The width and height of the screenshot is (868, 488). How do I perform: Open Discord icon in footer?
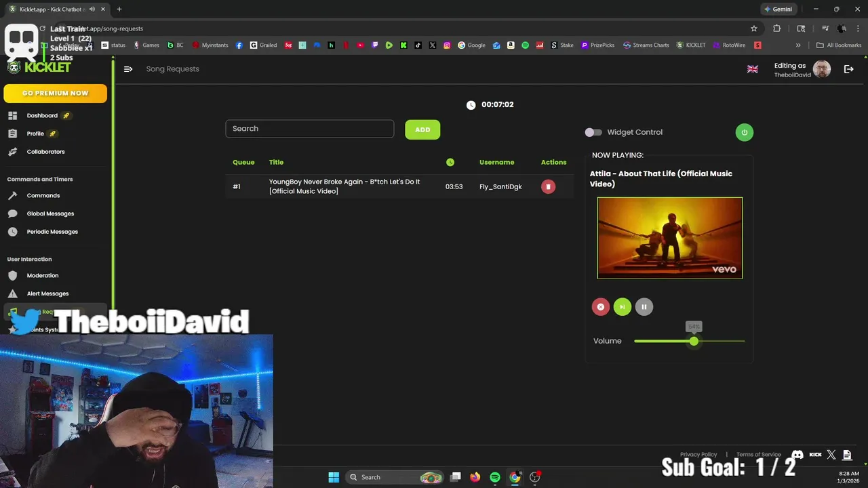(797, 455)
